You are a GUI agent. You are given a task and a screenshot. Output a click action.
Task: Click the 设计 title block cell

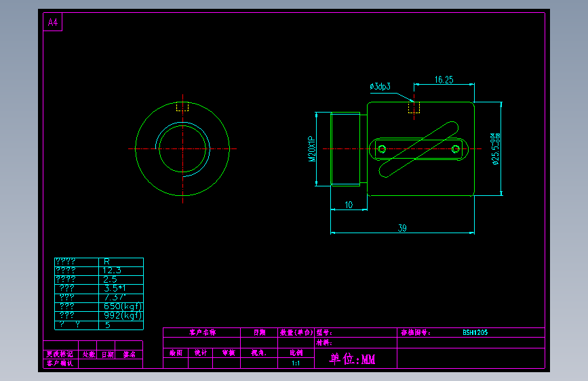point(201,353)
